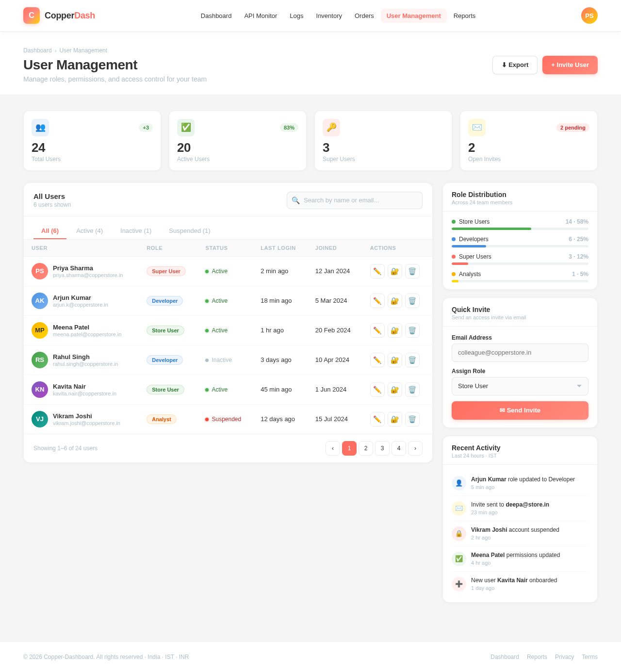
Task: Click the colleague email address input field
Action: [520, 353]
